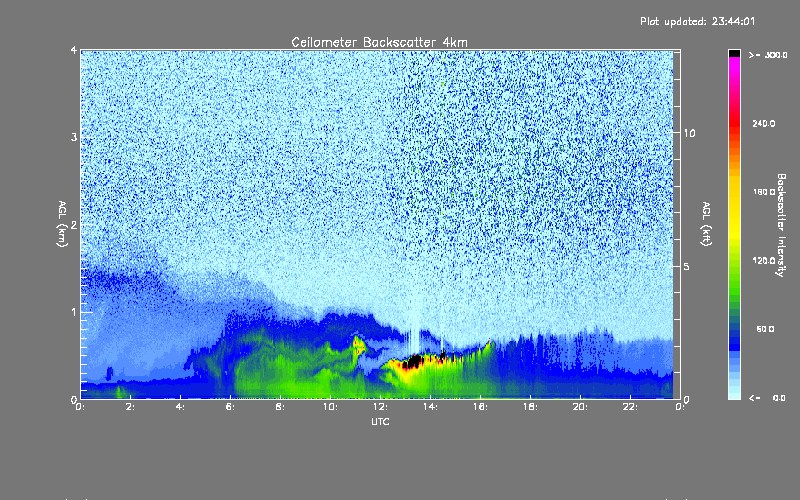
Task: Select the right 'AGL (kft)' axis label
Action: coord(706,224)
